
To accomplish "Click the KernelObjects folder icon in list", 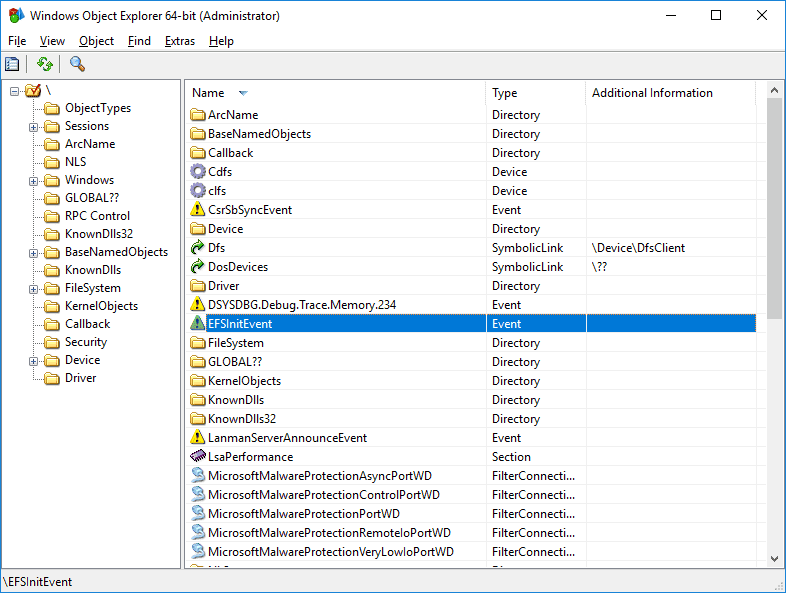I will (x=198, y=381).
